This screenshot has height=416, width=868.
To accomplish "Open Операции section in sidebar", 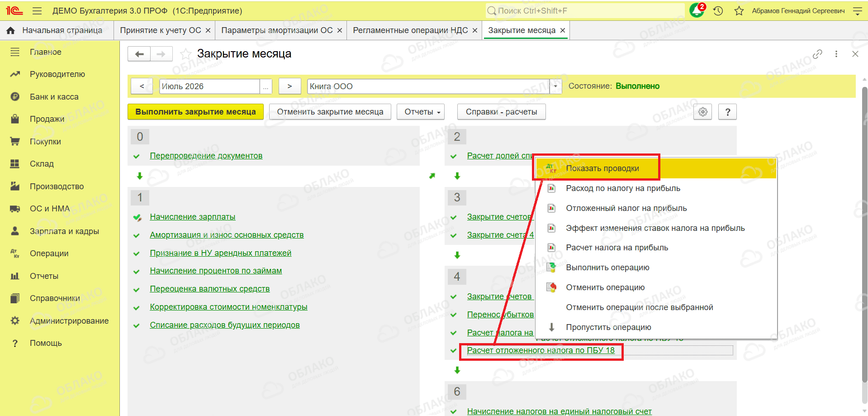I will [x=49, y=253].
